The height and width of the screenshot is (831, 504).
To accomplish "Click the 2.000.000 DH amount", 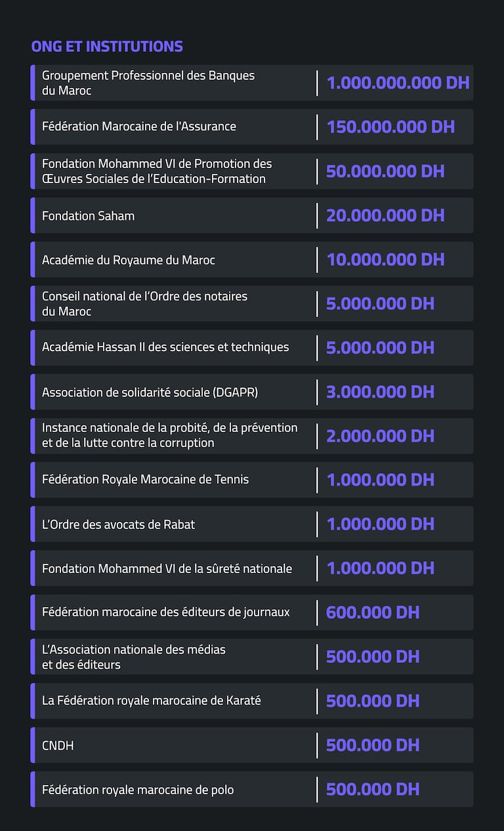I will [380, 436].
